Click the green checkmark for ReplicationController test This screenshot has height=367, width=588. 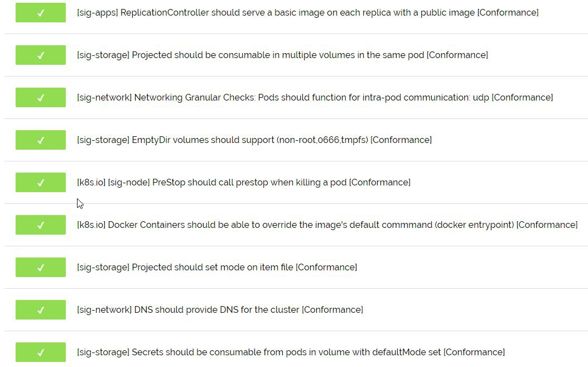pos(41,13)
